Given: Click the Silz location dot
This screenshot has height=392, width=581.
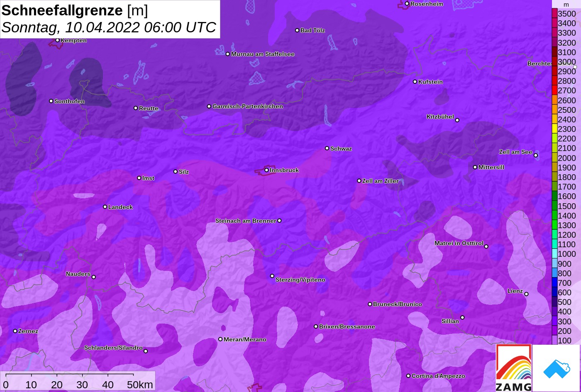Looking at the screenshot, I should (x=175, y=171).
